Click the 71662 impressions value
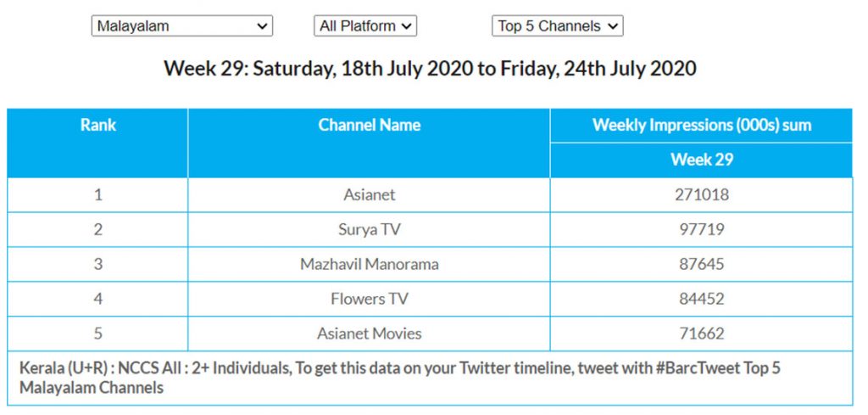This screenshot has width=868, height=415. pos(701,334)
